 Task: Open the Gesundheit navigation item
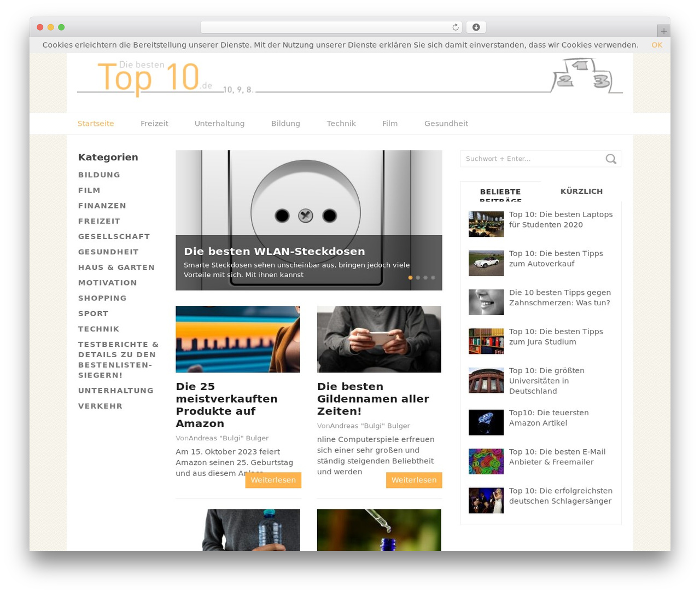[446, 124]
